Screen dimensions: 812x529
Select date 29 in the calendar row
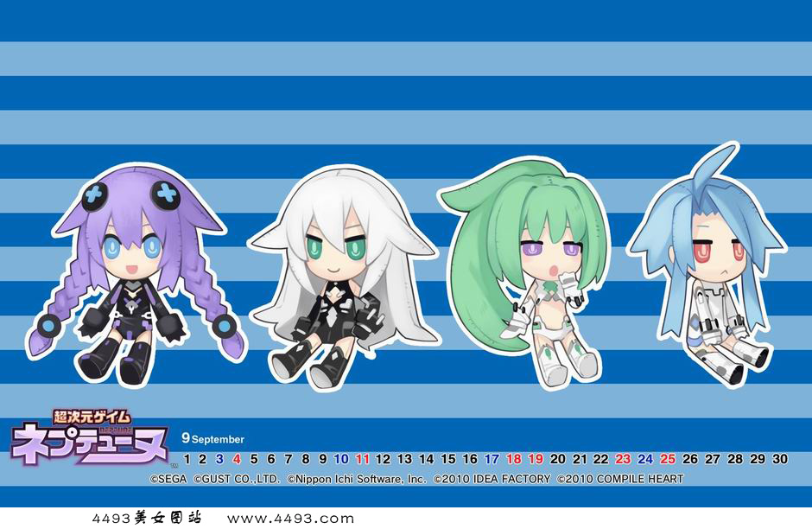click(x=758, y=459)
